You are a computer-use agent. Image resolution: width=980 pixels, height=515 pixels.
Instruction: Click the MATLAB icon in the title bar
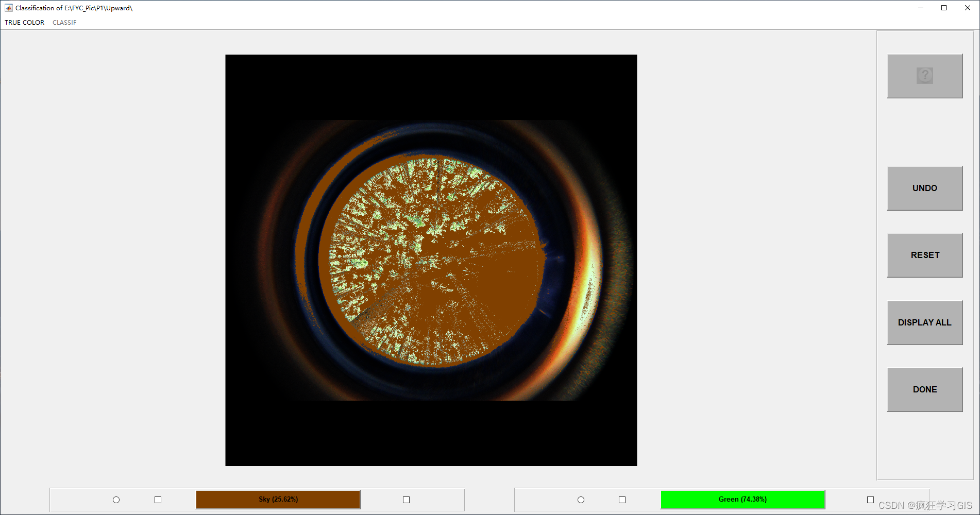pos(8,8)
